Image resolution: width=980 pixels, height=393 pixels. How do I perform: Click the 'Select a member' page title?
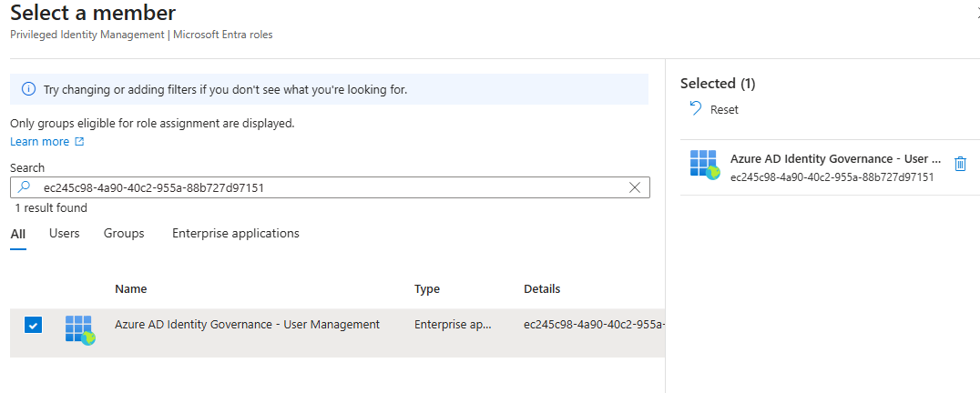pyautogui.click(x=93, y=13)
